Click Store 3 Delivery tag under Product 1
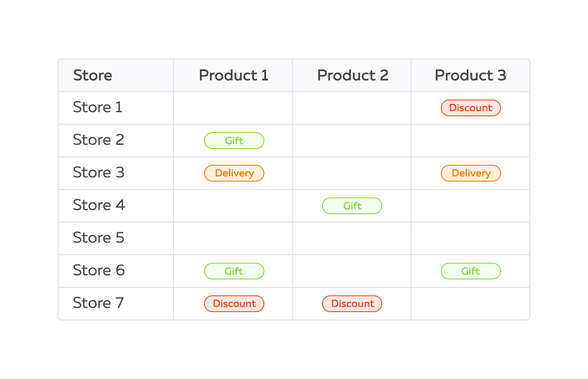 234,173
